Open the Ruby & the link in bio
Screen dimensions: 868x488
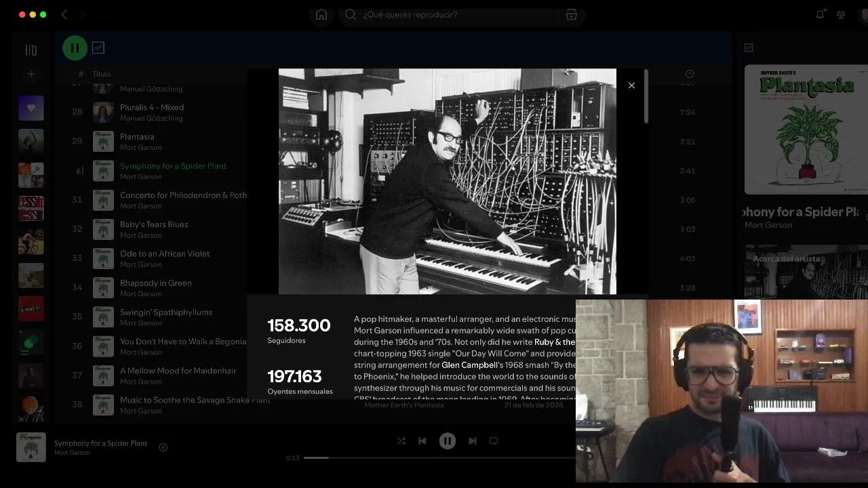pyautogui.click(x=555, y=342)
